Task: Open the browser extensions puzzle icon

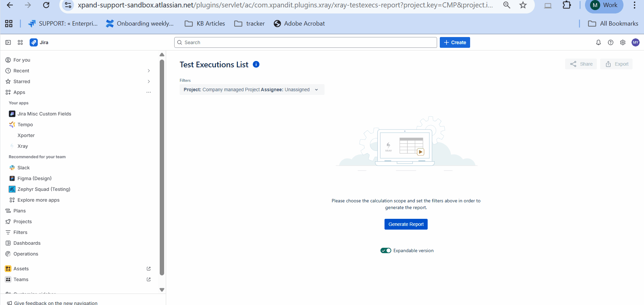Action: tap(567, 5)
